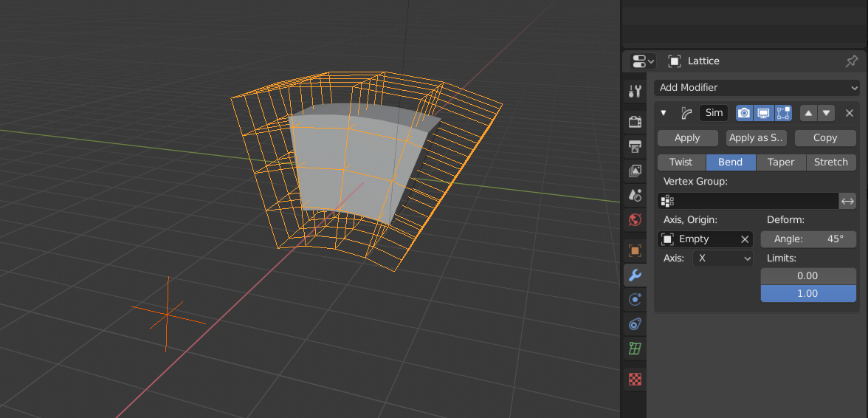Move the modifier up in the stack
The width and height of the screenshot is (868, 418).
809,113
